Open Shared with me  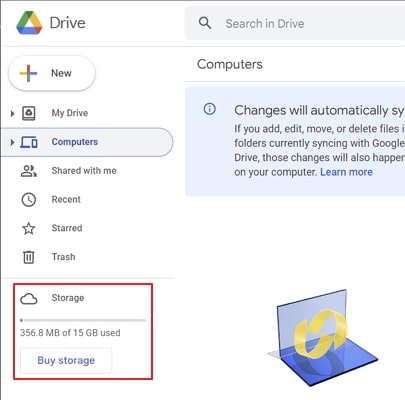[84, 171]
